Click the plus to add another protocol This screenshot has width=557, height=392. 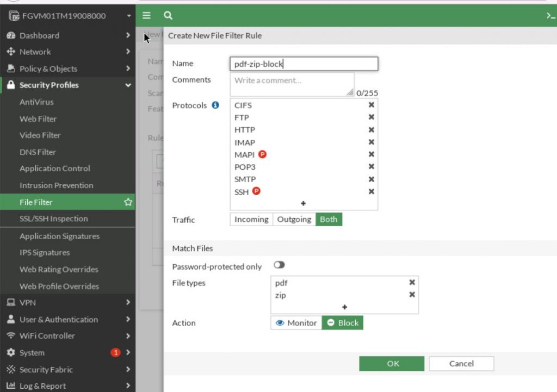303,203
